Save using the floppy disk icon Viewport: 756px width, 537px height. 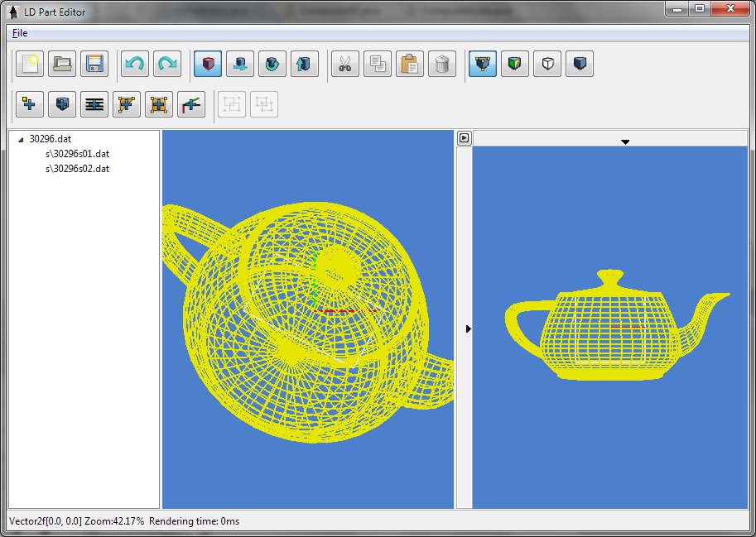click(x=94, y=64)
